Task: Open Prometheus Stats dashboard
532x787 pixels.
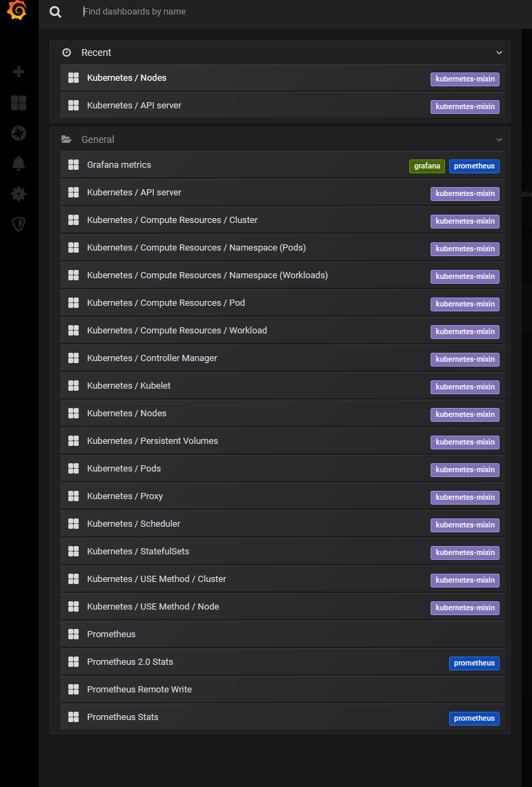Action: click(x=283, y=717)
